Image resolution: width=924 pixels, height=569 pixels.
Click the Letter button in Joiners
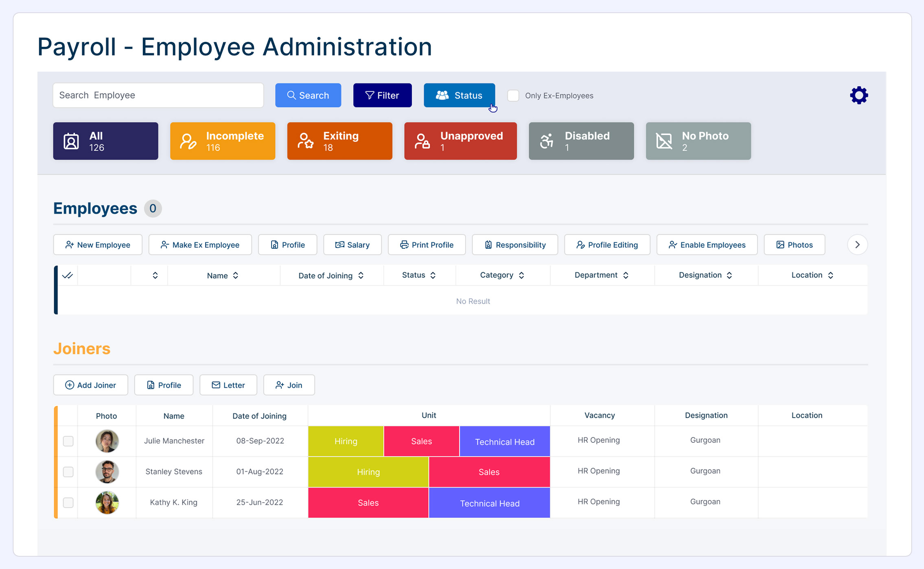click(228, 385)
